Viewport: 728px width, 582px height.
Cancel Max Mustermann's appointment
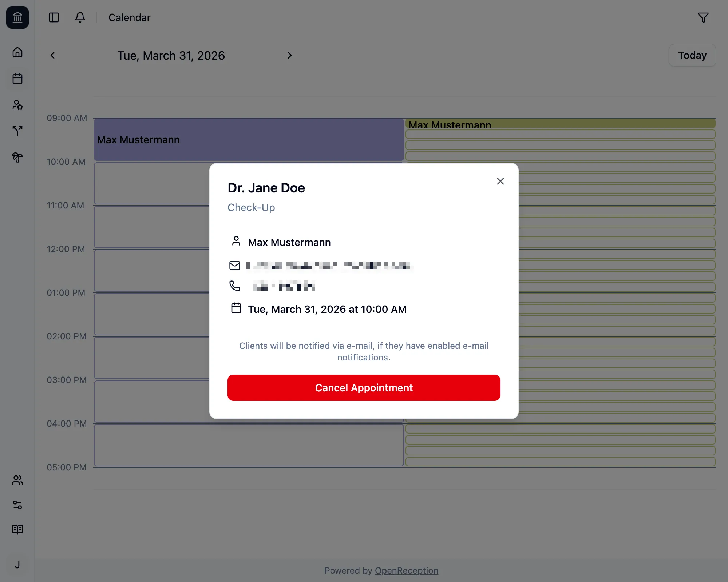364,388
